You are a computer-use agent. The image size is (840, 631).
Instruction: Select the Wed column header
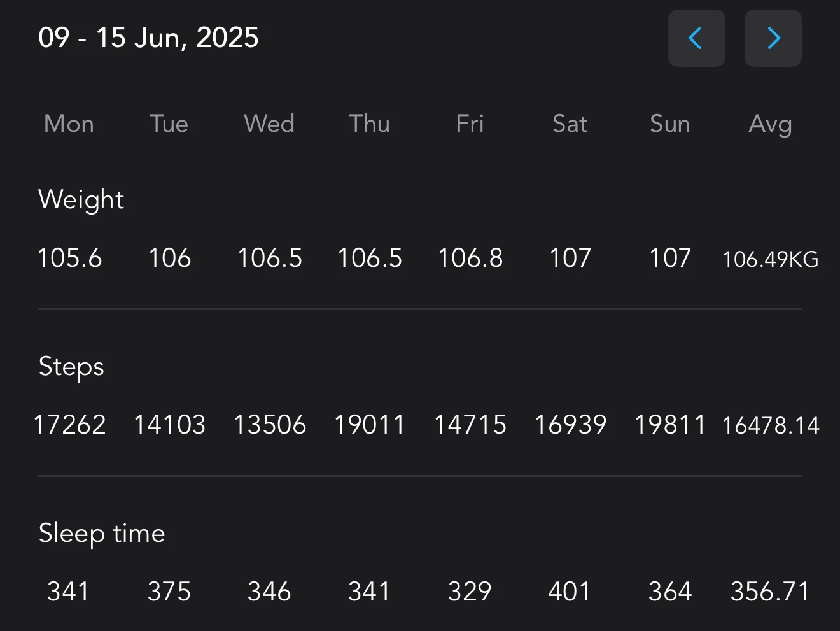pyautogui.click(x=269, y=124)
